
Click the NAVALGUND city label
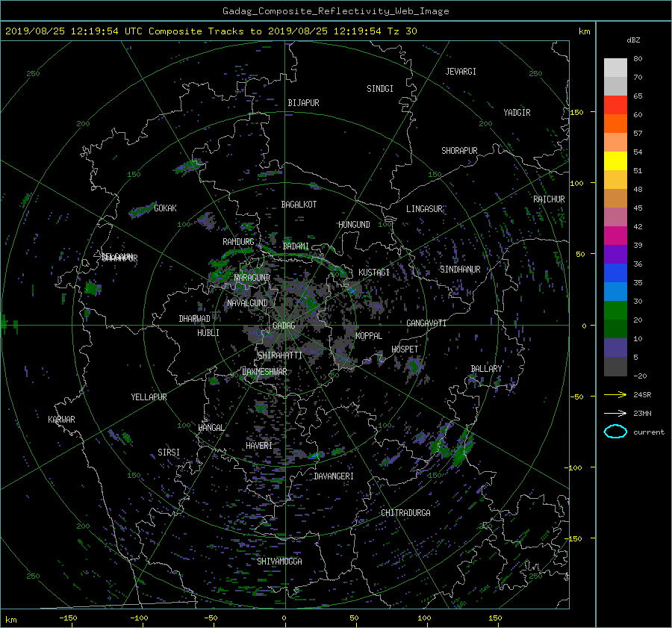pyautogui.click(x=247, y=303)
